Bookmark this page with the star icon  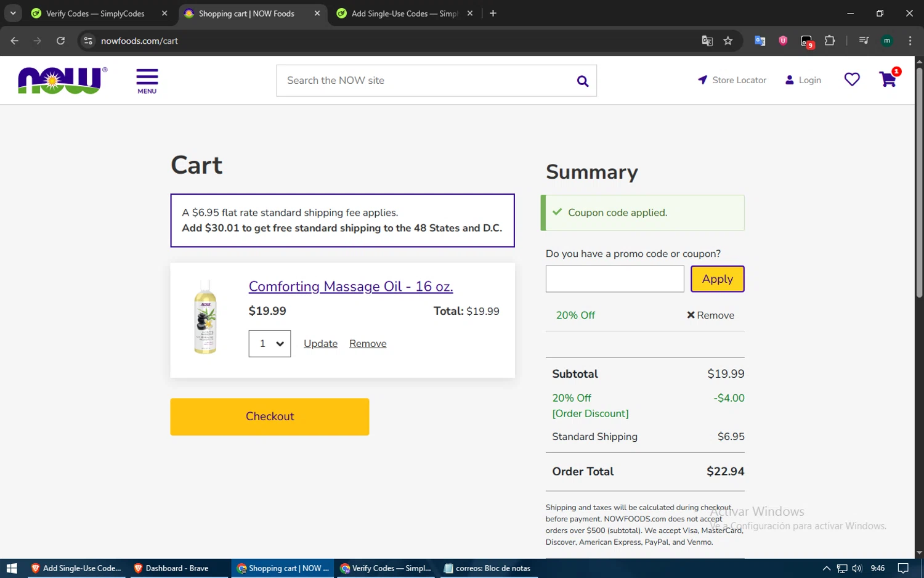pos(728,41)
